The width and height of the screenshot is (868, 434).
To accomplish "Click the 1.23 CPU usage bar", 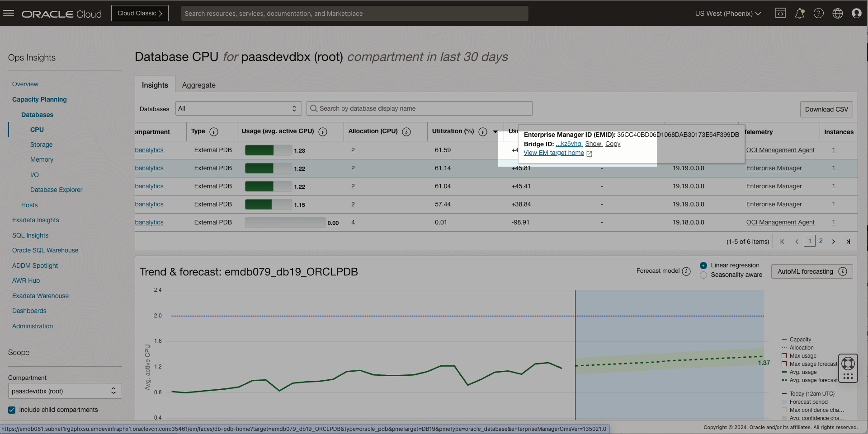I will (269, 150).
